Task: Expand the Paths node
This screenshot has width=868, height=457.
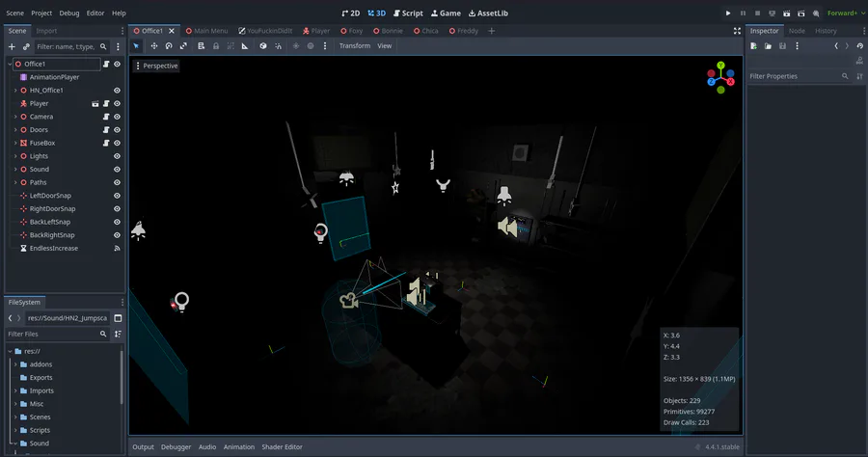Action: click(15, 182)
